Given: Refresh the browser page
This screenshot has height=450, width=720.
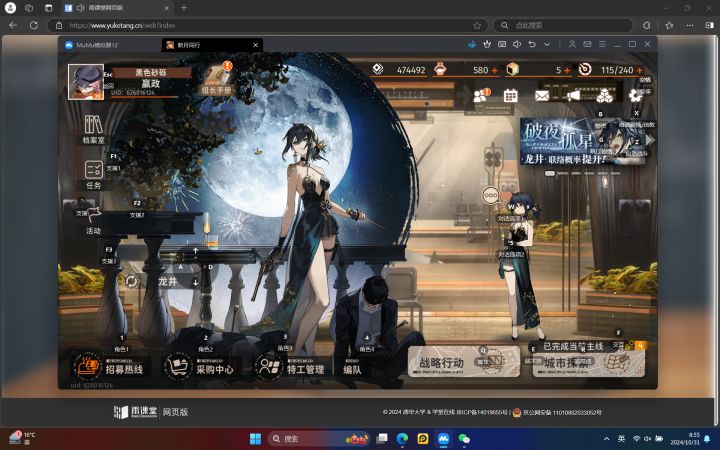Looking at the screenshot, I should click(x=34, y=25).
